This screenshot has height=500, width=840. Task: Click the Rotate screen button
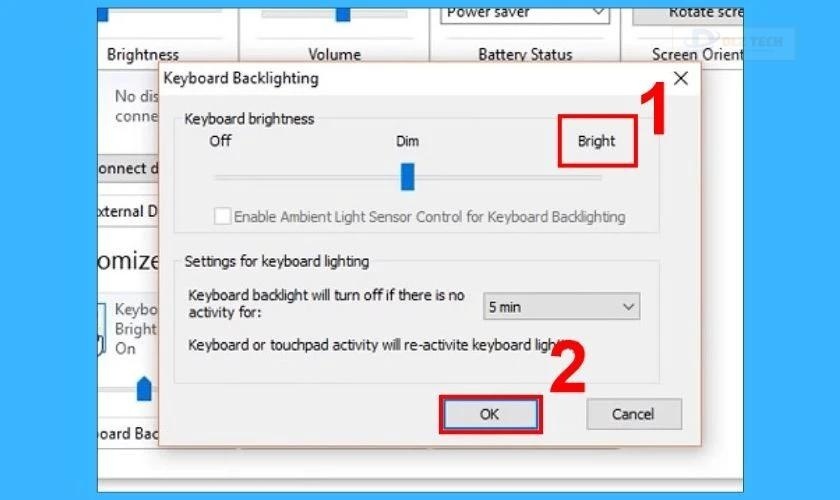coord(688,15)
